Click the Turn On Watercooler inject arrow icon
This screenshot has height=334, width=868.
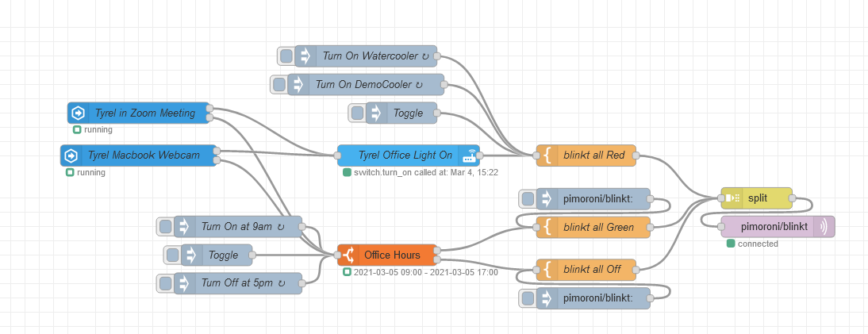tap(305, 56)
